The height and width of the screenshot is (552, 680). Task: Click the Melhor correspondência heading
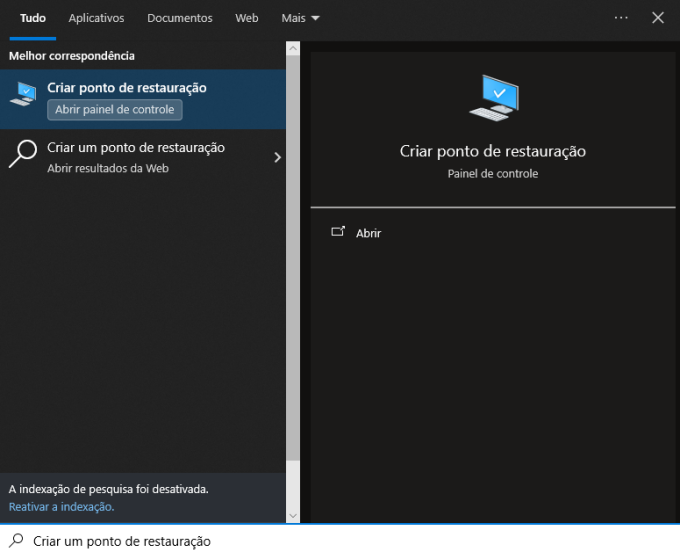point(72,56)
